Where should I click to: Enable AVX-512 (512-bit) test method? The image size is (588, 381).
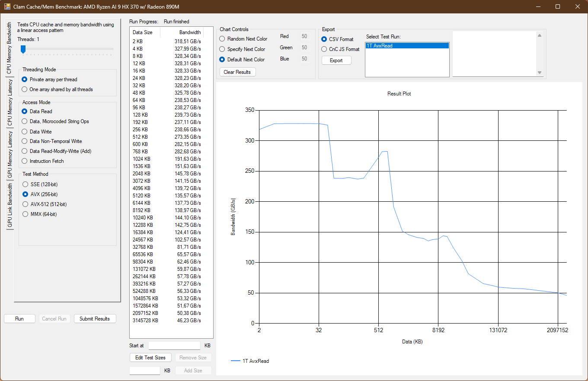click(25, 204)
